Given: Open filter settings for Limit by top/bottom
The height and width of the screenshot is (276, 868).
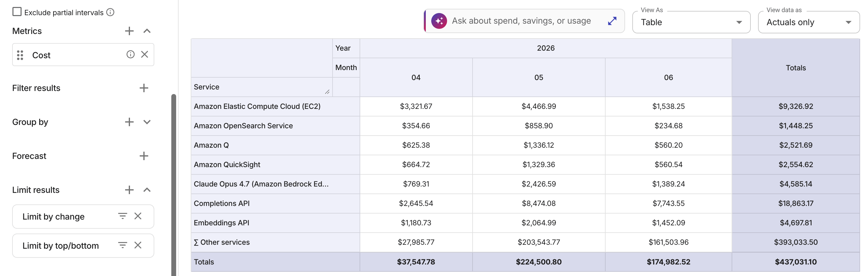Looking at the screenshot, I should [x=123, y=245].
